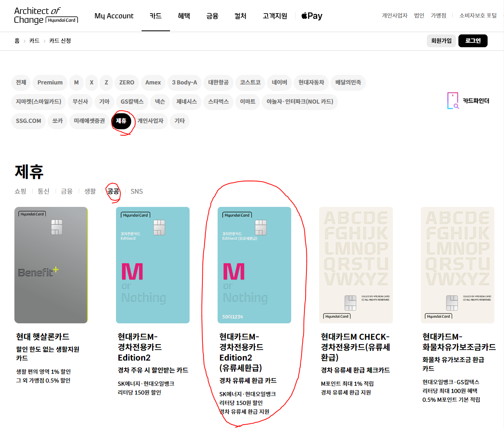Image resolution: width=504 pixels, height=429 pixels.
Task: Select the 개인사업자 filter chip
Action: pyautogui.click(x=150, y=121)
